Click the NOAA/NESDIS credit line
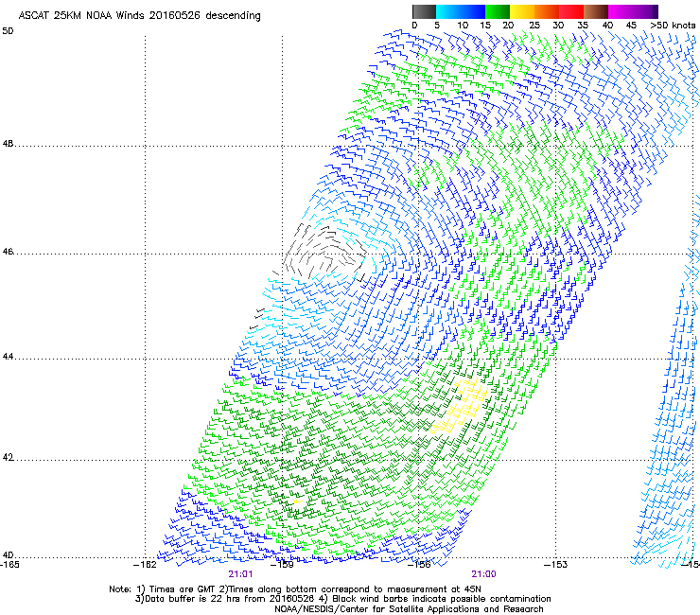The image size is (700, 615). click(409, 609)
